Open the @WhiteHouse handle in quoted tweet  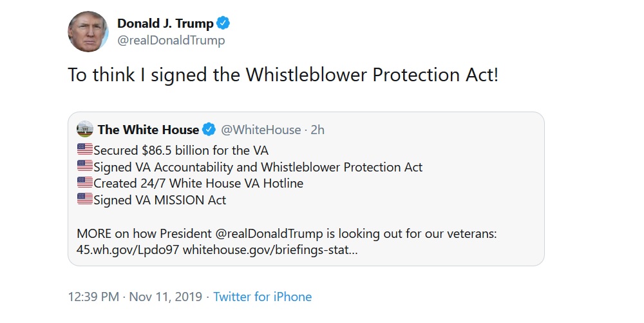(x=261, y=130)
